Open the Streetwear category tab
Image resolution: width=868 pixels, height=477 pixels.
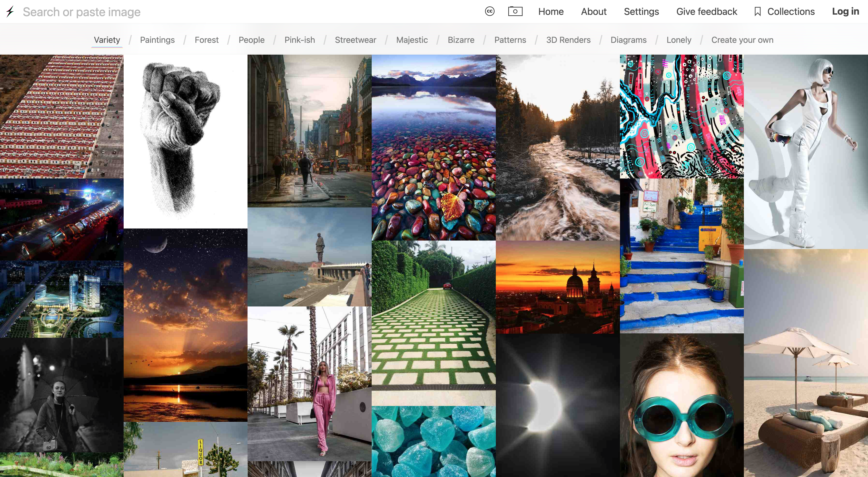tap(356, 40)
